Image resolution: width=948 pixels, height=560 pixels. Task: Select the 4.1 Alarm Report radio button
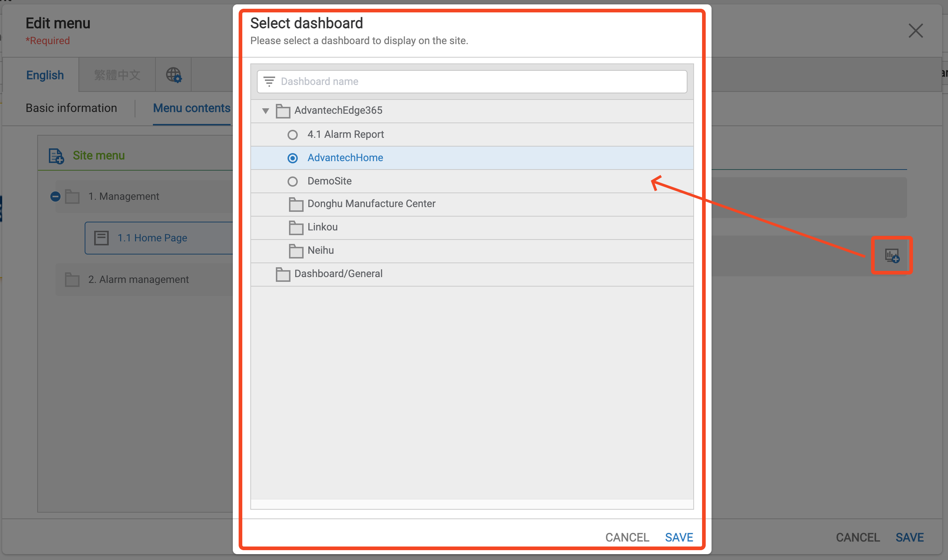tap(292, 135)
